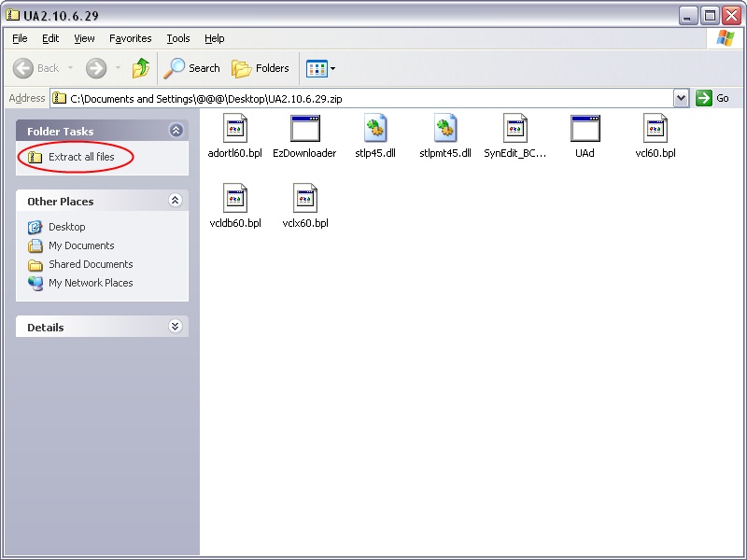Expand the address bar dropdown

681,98
